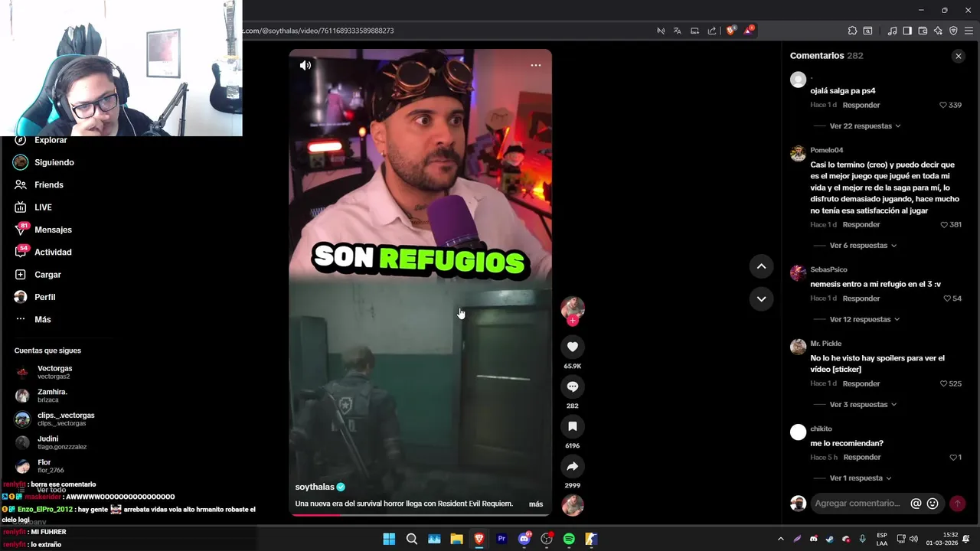
Task: Seek along the video progress bar
Action: [420, 515]
